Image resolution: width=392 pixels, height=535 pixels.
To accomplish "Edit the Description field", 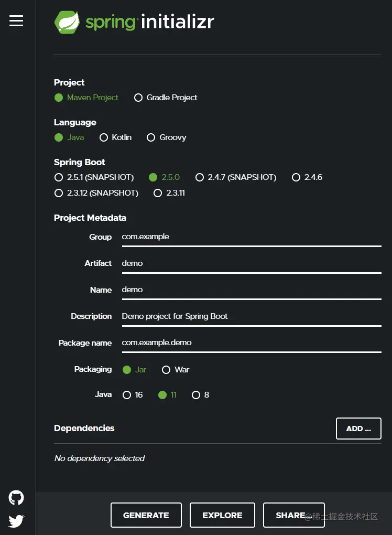I will [252, 317].
